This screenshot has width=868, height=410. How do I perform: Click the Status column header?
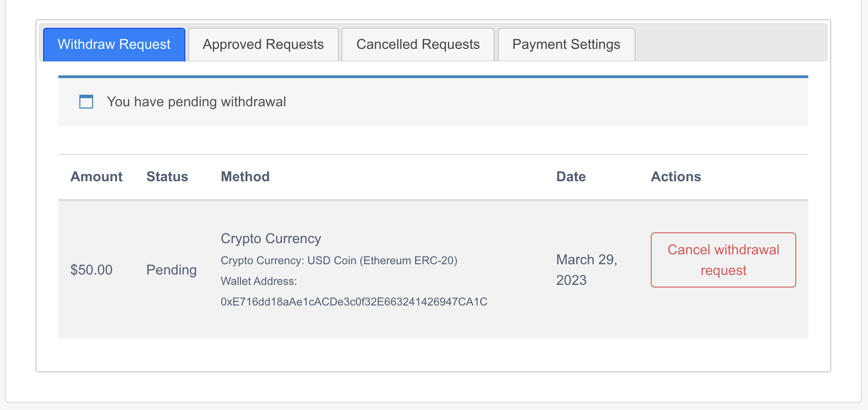167,177
